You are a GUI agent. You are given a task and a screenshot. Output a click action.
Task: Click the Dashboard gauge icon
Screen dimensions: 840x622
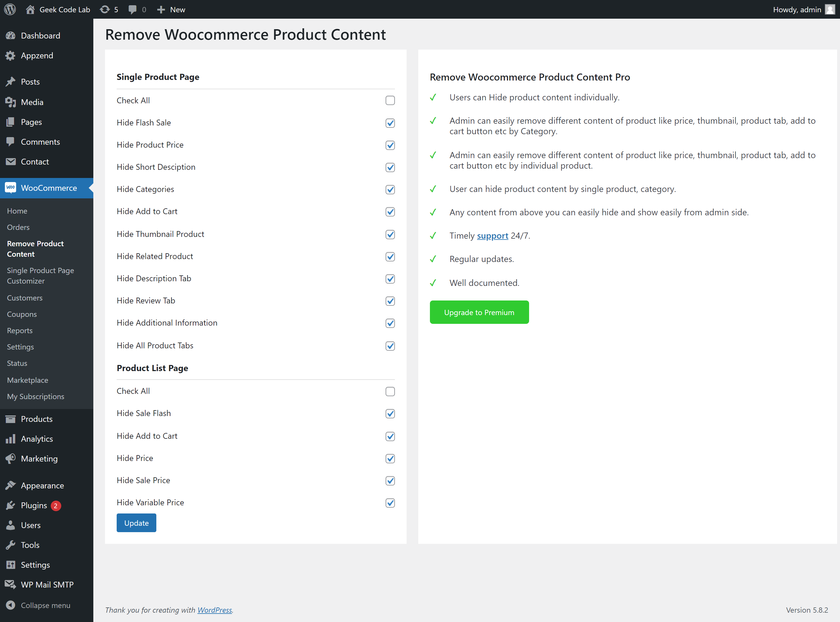point(10,36)
